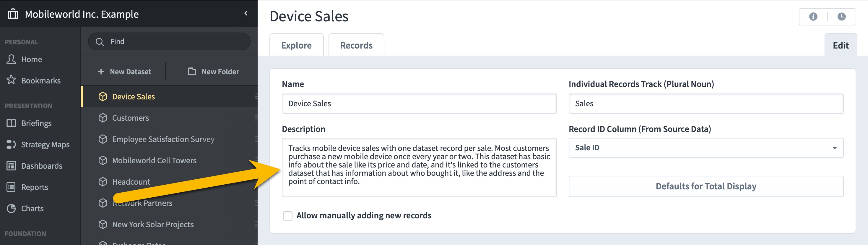This screenshot has height=245, width=868.
Task: Click the New Dataset button
Action: 124,72
